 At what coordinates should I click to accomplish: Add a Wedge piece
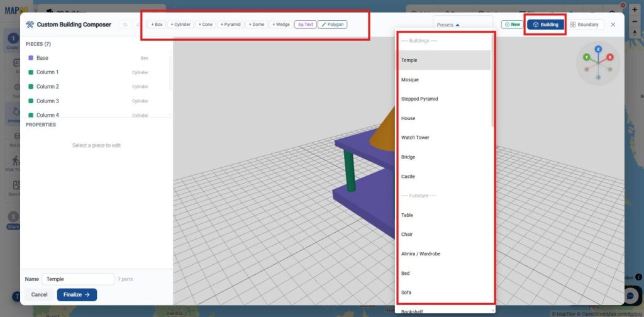[281, 25]
